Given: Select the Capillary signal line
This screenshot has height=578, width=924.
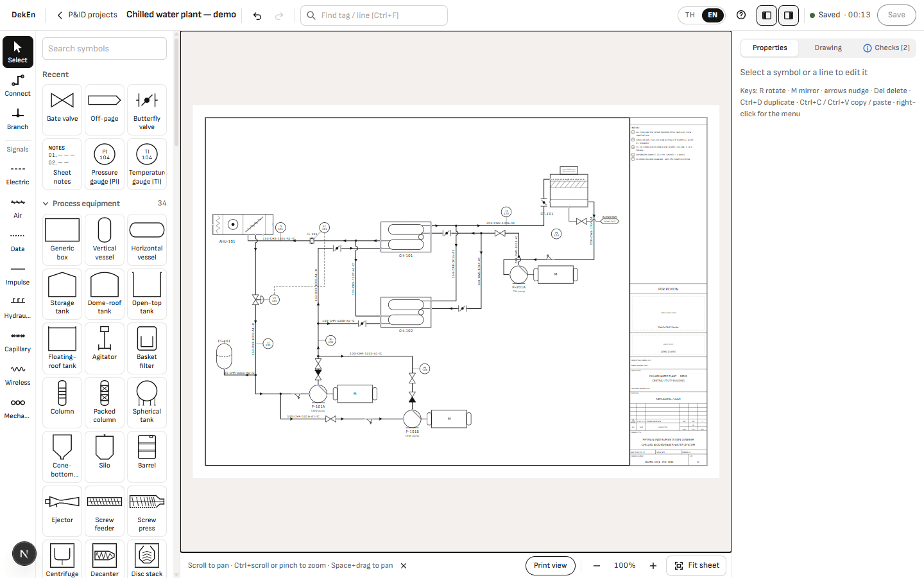Looking at the screenshot, I should 18,341.
